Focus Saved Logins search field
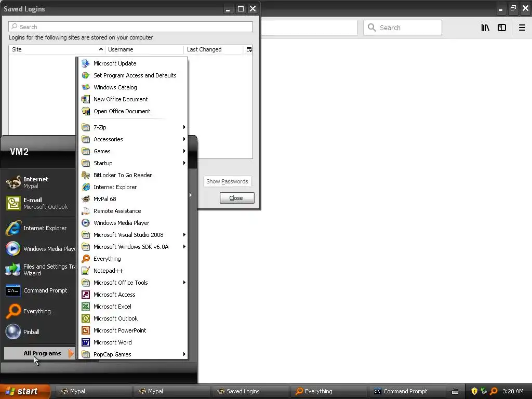The width and height of the screenshot is (532, 399). click(130, 27)
